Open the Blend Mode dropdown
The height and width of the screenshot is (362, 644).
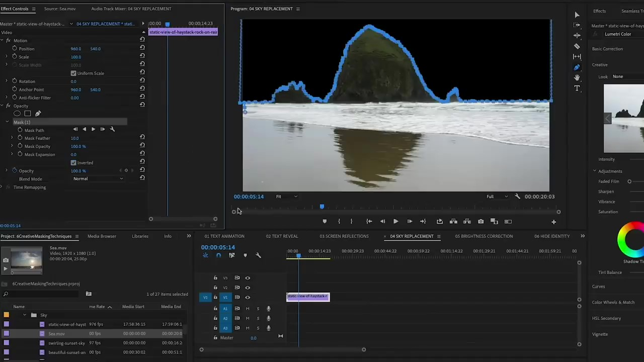pos(98,179)
